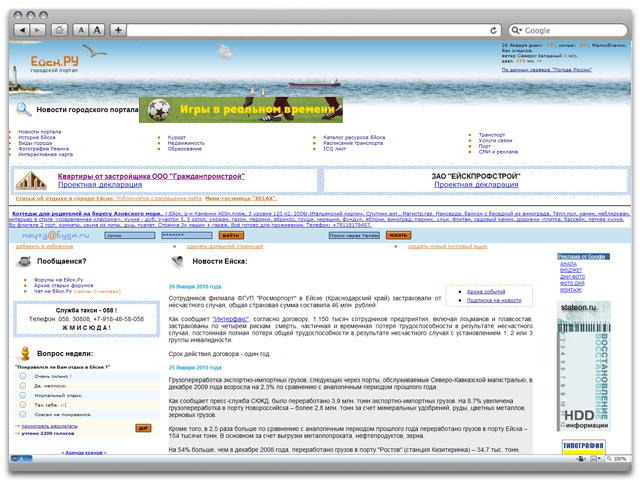
Task: Focus the mail password field
Action: click(187, 236)
